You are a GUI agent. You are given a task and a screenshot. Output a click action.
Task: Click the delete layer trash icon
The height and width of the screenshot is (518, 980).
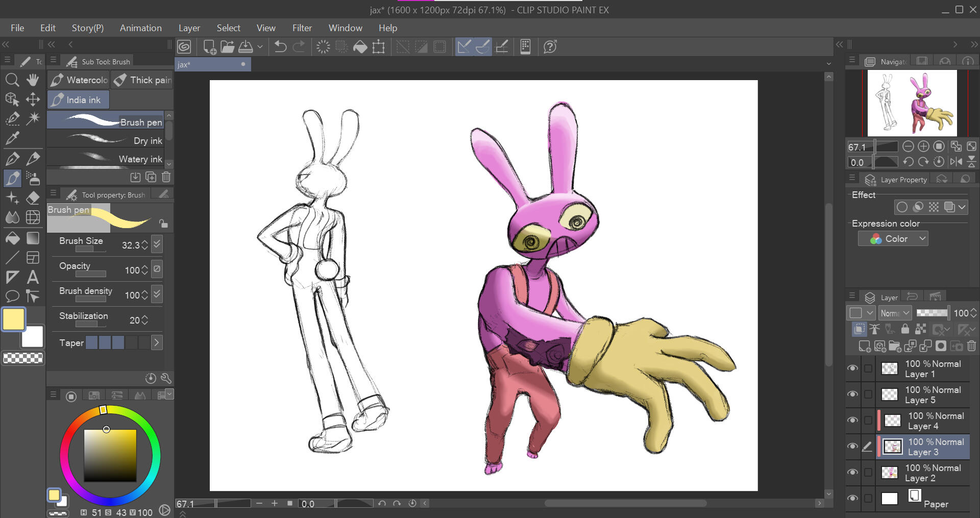coord(971,346)
